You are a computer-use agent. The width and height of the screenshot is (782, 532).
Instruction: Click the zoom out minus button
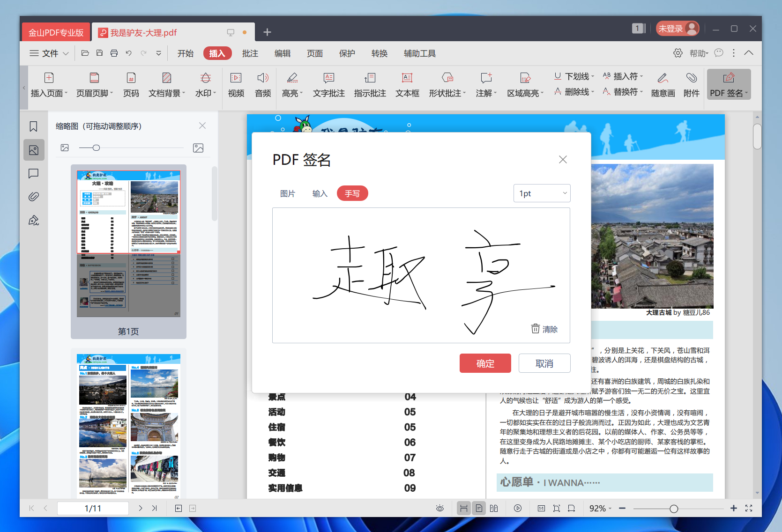(x=622, y=508)
